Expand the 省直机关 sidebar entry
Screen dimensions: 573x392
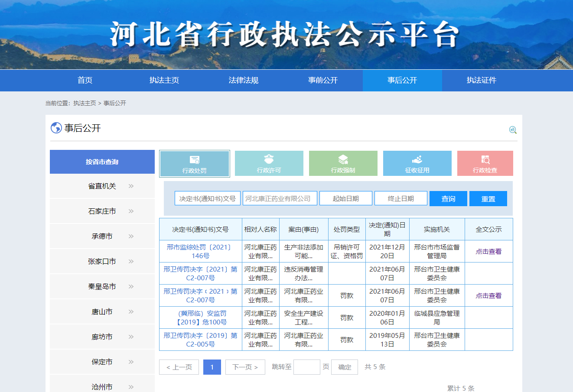point(102,186)
